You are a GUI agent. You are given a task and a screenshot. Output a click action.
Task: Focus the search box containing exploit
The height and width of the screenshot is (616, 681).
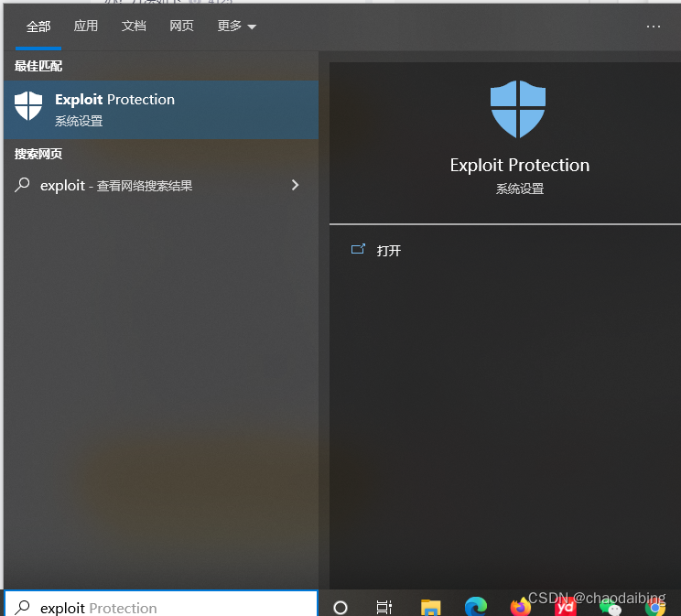[161, 603]
